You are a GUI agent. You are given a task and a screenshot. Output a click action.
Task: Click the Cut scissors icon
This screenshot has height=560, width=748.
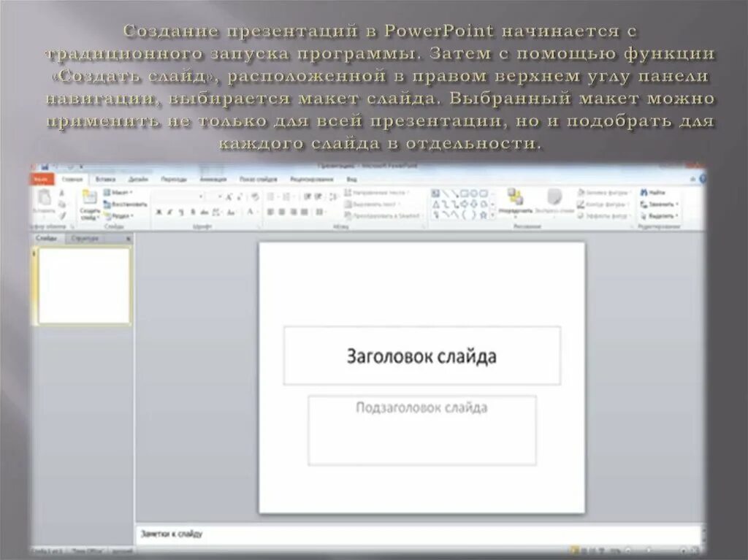62,193
